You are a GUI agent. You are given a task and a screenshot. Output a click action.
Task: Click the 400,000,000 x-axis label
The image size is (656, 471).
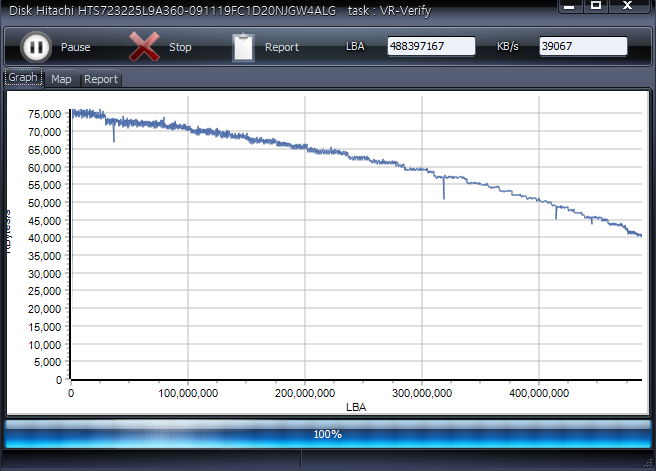click(539, 393)
